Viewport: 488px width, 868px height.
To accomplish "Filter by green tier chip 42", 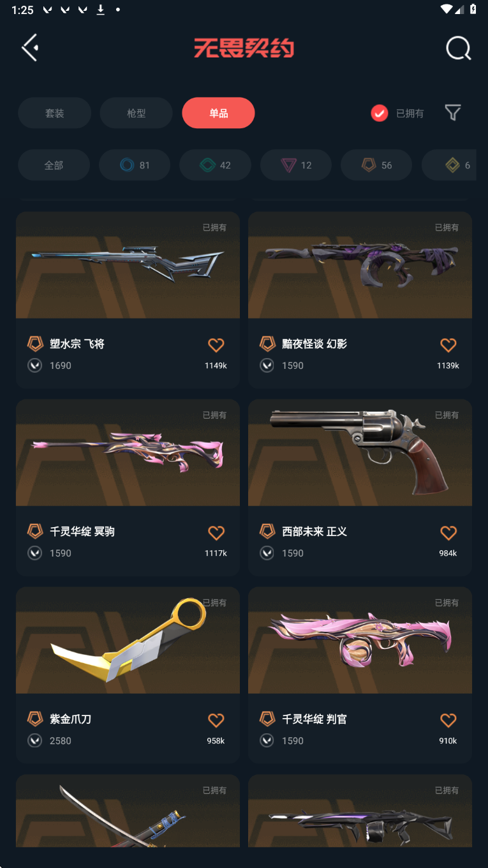I will coord(215,165).
